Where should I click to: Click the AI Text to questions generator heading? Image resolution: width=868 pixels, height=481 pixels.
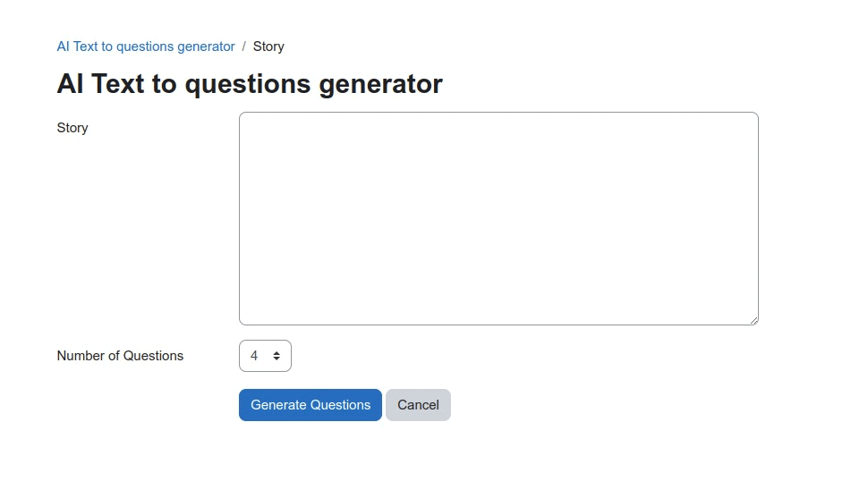(x=250, y=84)
